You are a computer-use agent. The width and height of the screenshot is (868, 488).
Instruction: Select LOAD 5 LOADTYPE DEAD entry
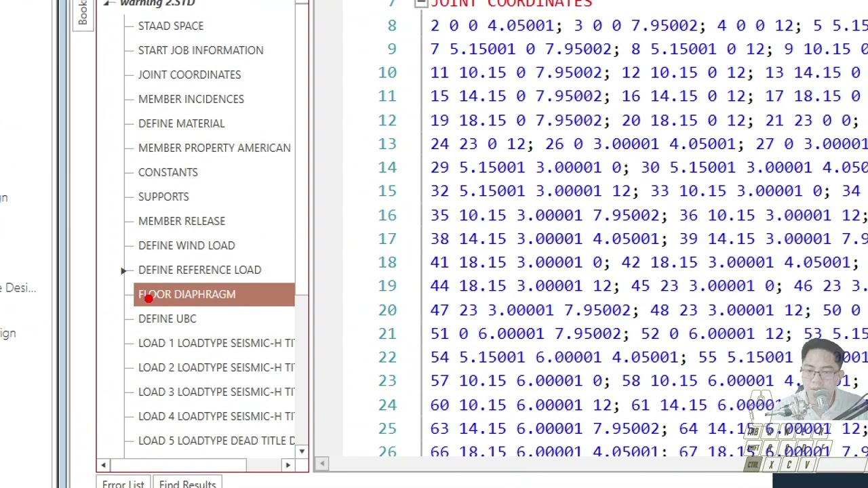pyautogui.click(x=216, y=441)
